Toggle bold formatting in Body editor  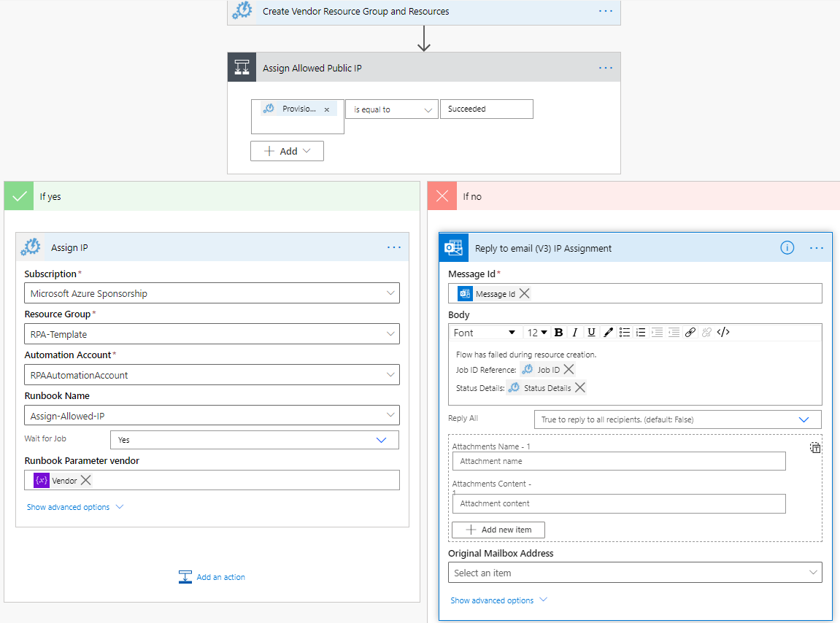pyautogui.click(x=558, y=333)
